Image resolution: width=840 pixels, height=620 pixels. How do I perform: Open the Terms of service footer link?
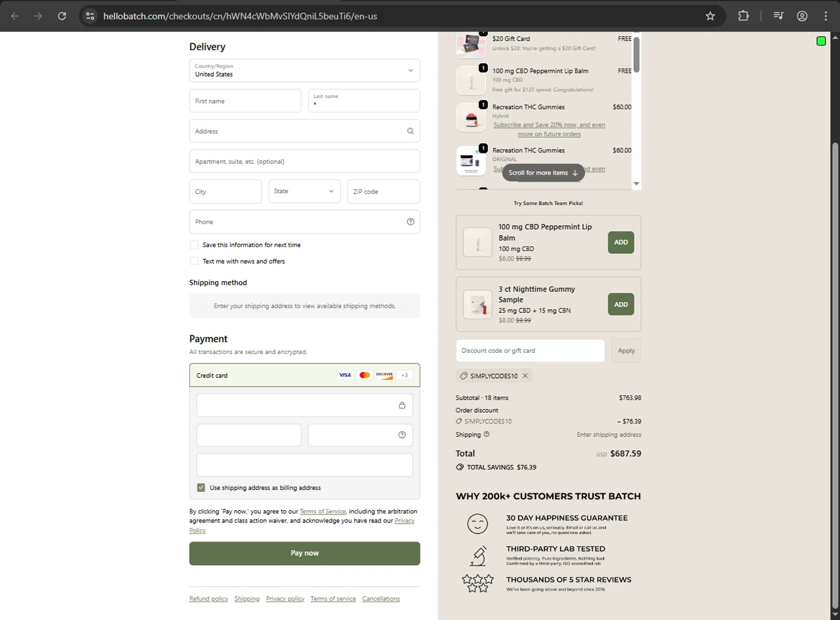pos(333,599)
